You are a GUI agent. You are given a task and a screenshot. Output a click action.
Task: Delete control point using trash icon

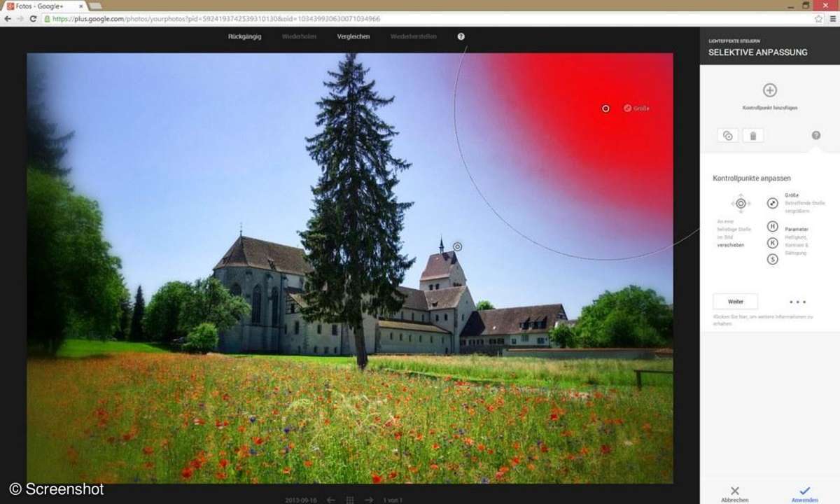tap(752, 135)
